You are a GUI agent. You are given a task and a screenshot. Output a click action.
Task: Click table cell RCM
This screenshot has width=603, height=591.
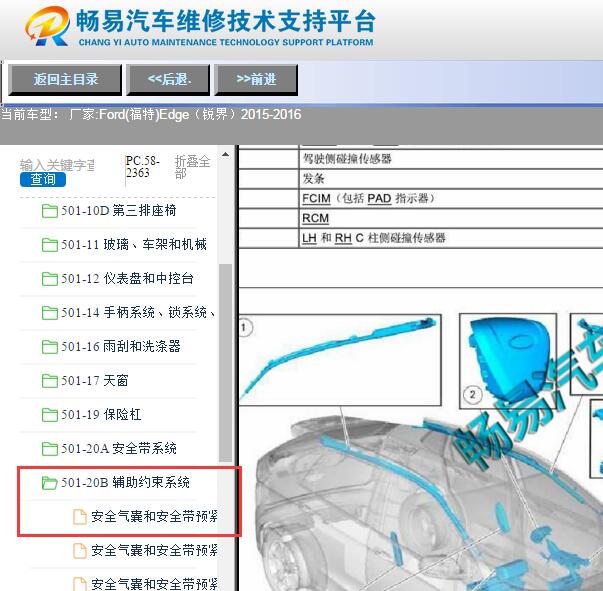coord(315,218)
